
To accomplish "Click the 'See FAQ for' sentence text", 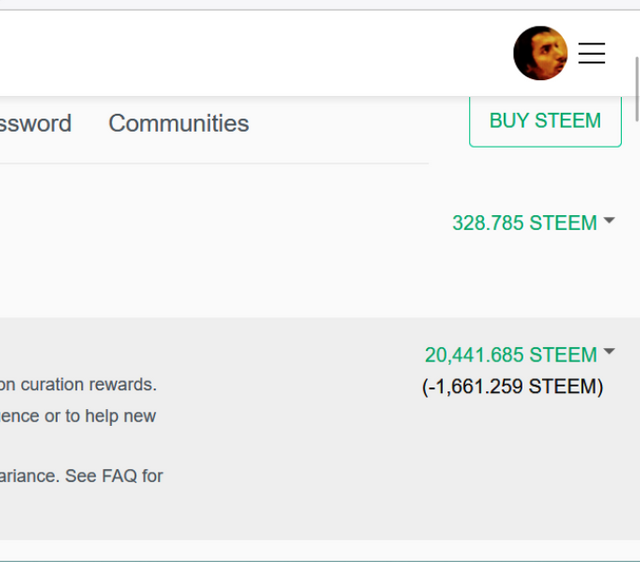I will (114, 476).
